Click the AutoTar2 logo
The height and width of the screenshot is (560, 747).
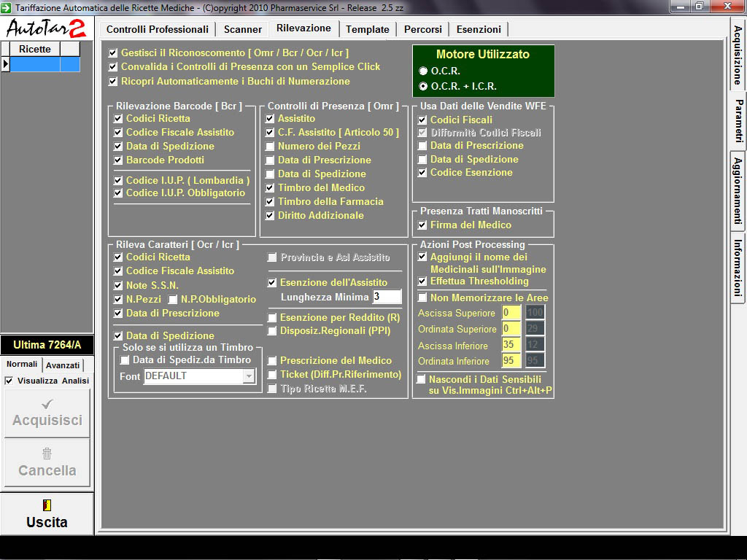(x=47, y=28)
